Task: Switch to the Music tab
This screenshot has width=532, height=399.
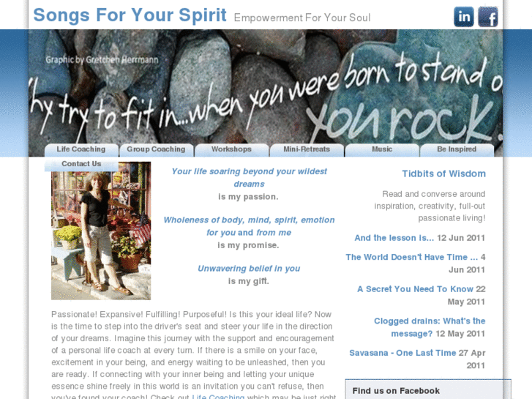Action: point(382,150)
